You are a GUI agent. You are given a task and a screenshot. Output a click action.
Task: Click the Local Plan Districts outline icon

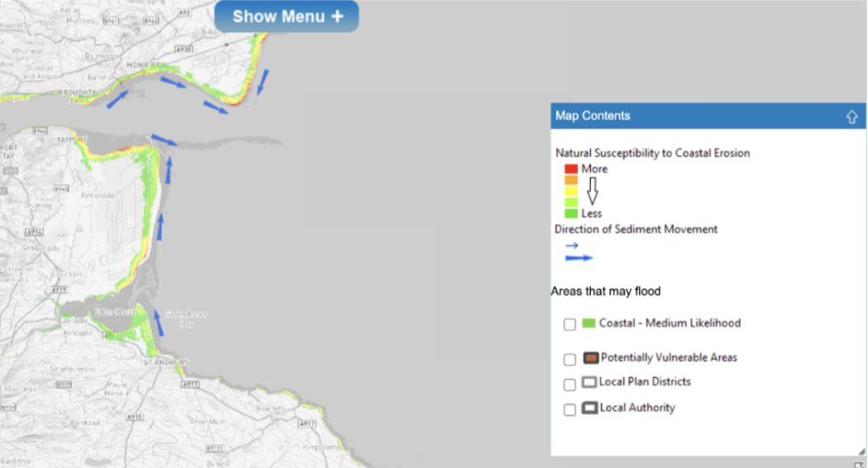pyautogui.click(x=589, y=382)
